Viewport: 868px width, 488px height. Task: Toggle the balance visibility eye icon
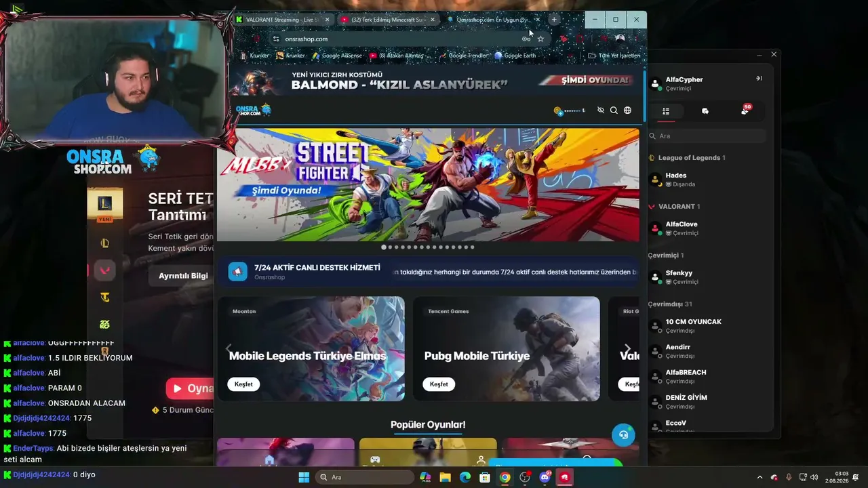(x=600, y=110)
